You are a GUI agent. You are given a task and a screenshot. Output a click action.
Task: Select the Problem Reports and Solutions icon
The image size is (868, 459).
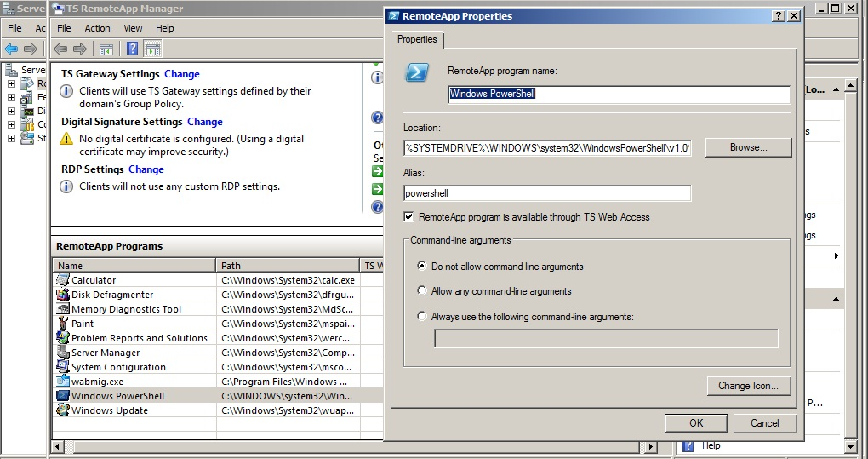click(63, 338)
